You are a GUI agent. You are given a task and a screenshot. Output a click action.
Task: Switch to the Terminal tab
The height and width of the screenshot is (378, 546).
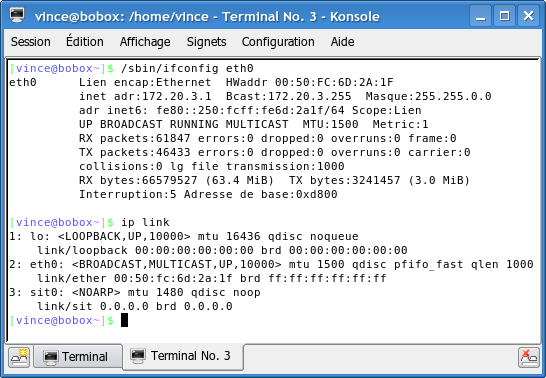[77, 357]
